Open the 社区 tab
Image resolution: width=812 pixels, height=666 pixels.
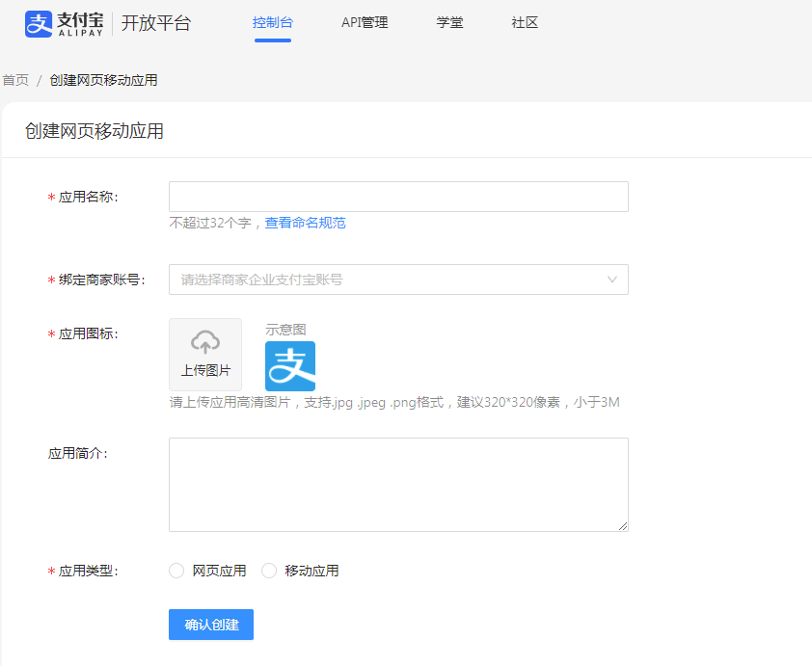pyautogui.click(x=525, y=22)
